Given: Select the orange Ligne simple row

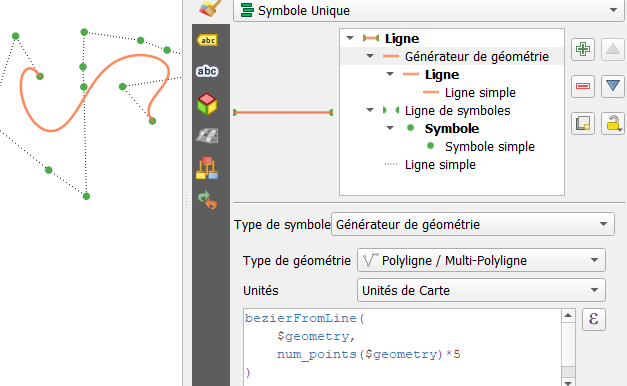Looking at the screenshot, I should [452, 92].
